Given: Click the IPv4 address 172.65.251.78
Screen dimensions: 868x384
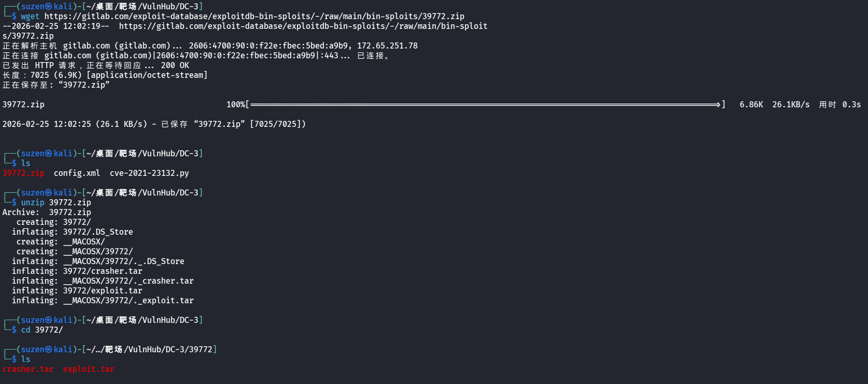Looking at the screenshot, I should [387, 46].
